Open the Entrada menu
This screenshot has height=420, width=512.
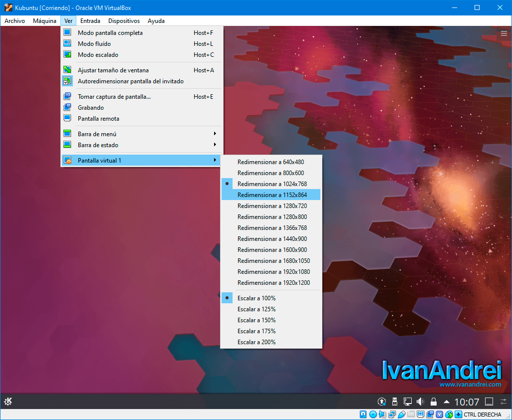click(90, 21)
